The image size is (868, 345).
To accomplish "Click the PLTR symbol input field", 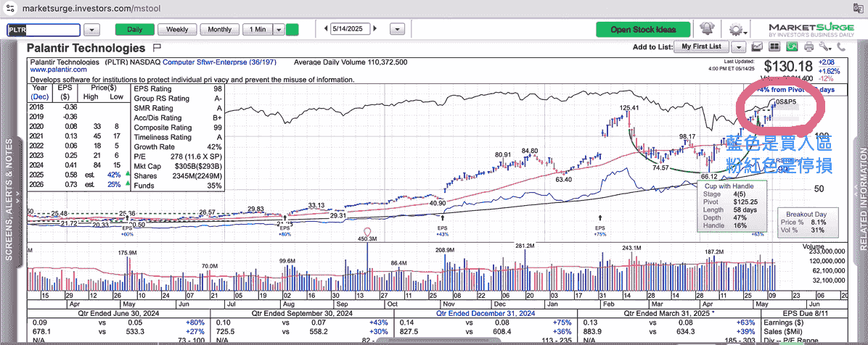I will click(43, 30).
